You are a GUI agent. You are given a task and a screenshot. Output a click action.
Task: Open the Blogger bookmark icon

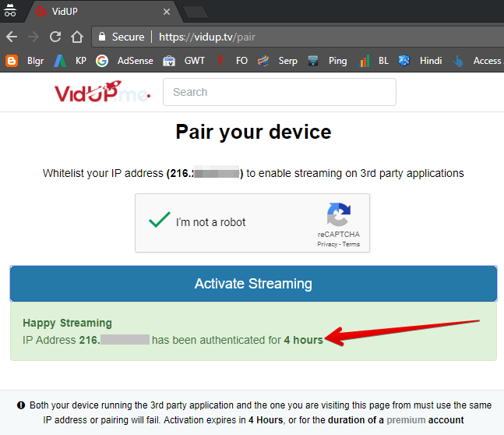click(12, 61)
